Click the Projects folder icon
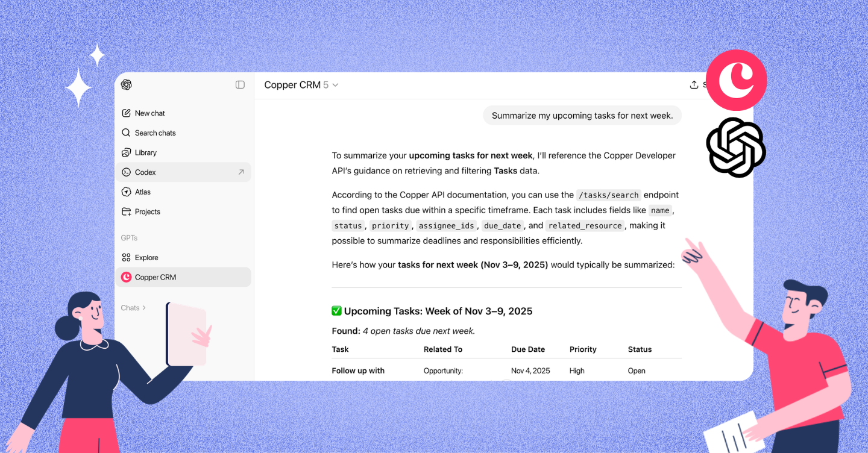 (x=126, y=212)
